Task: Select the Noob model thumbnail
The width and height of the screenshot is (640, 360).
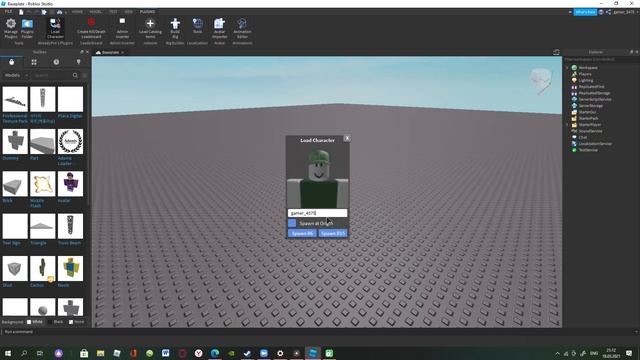Action: 70,269
